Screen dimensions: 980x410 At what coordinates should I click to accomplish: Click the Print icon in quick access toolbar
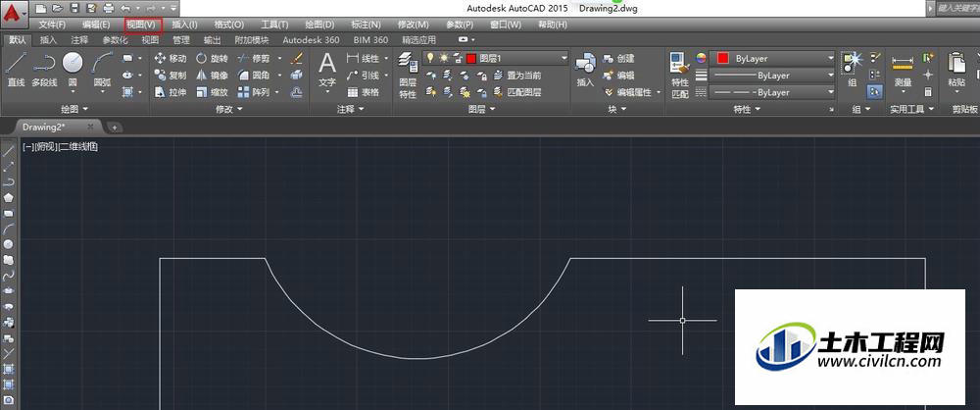108,8
